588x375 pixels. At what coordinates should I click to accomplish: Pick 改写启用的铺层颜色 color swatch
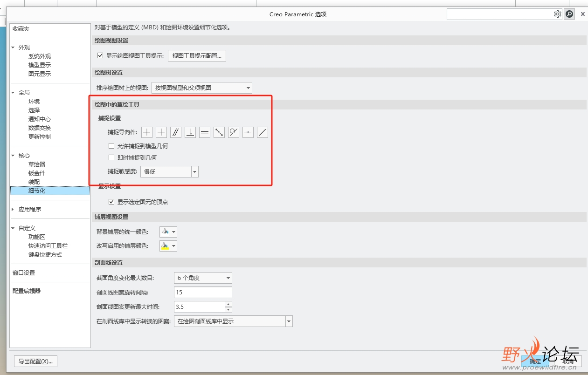(x=168, y=245)
